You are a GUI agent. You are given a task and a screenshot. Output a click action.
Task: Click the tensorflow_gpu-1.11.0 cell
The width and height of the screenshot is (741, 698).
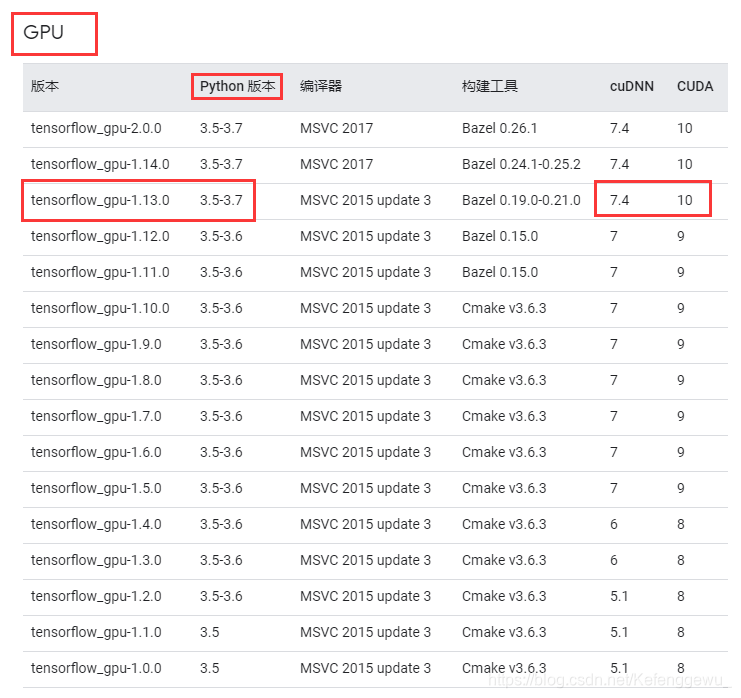click(x=100, y=272)
